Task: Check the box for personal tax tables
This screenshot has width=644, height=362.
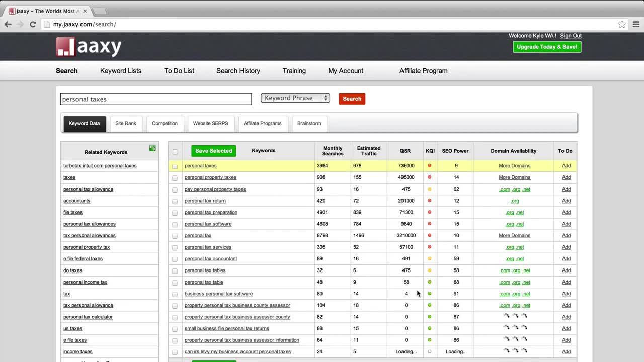Action: (x=175, y=271)
